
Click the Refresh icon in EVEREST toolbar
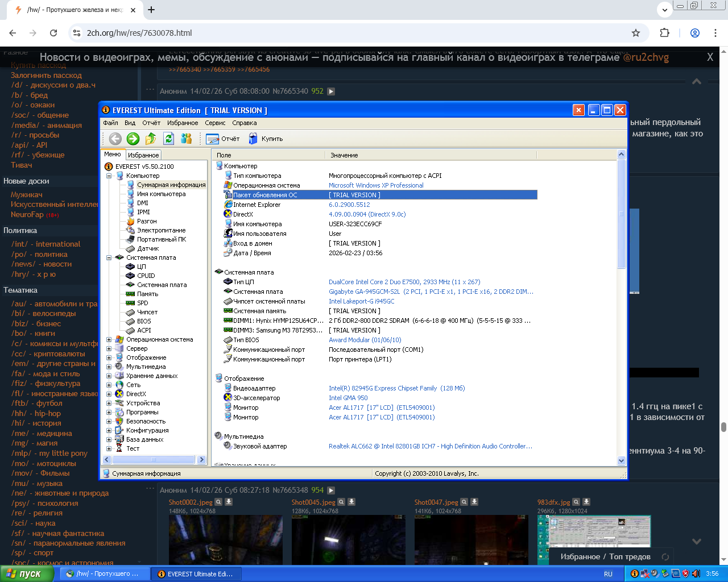[168, 139]
